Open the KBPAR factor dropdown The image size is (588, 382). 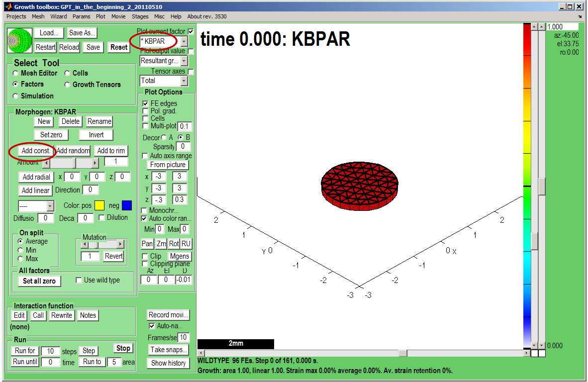point(184,42)
